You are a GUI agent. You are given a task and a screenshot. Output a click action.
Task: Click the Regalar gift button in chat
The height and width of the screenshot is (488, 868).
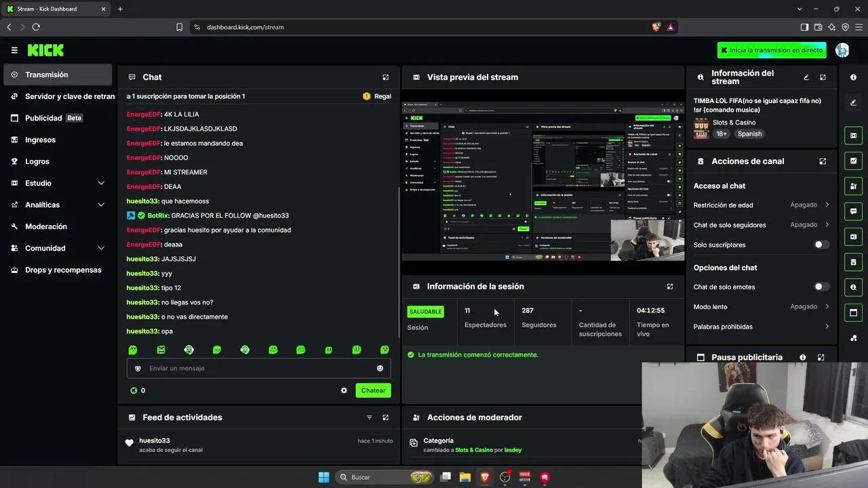click(x=377, y=96)
